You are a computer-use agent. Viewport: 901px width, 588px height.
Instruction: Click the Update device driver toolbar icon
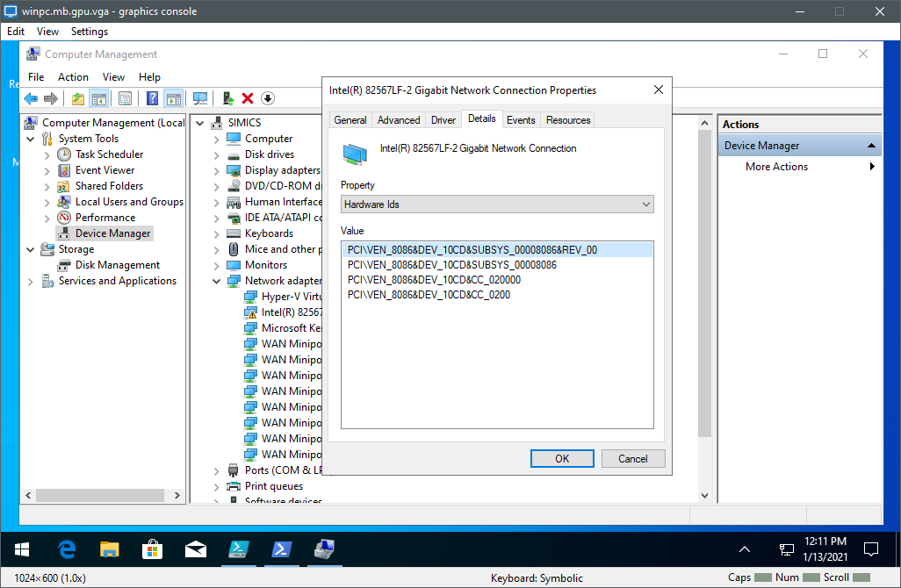click(x=228, y=98)
